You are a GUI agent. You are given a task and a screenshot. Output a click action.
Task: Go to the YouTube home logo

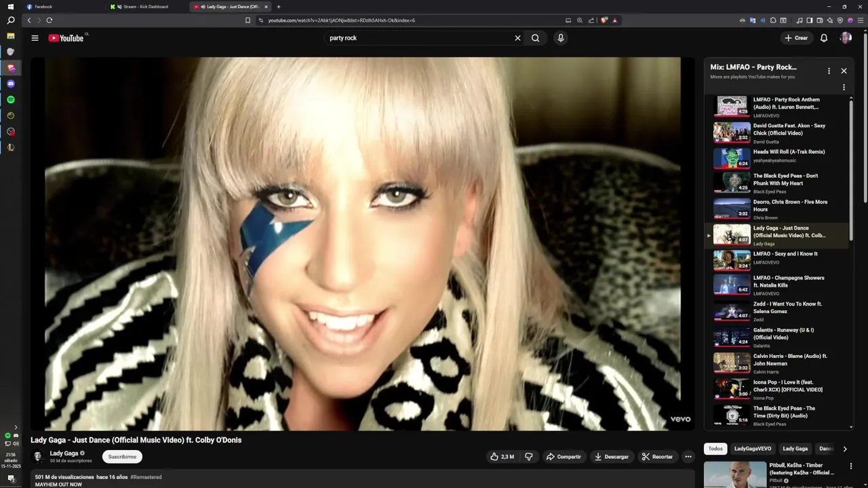66,38
